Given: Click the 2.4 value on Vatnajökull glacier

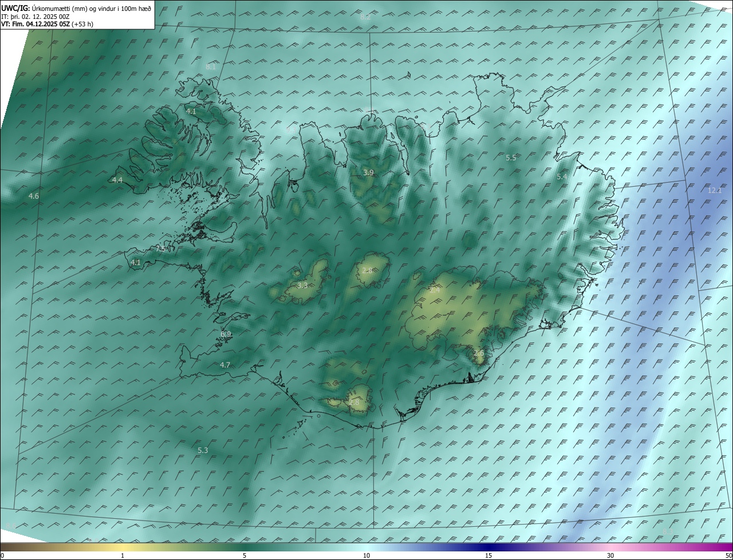Looking at the screenshot, I should [435, 290].
